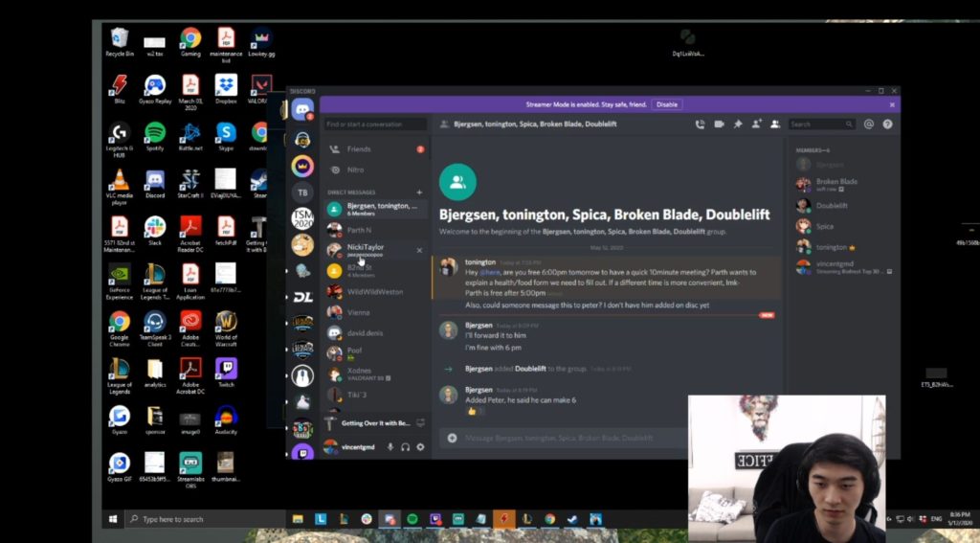
Task: Add friends to the group DM
Action: [757, 124]
